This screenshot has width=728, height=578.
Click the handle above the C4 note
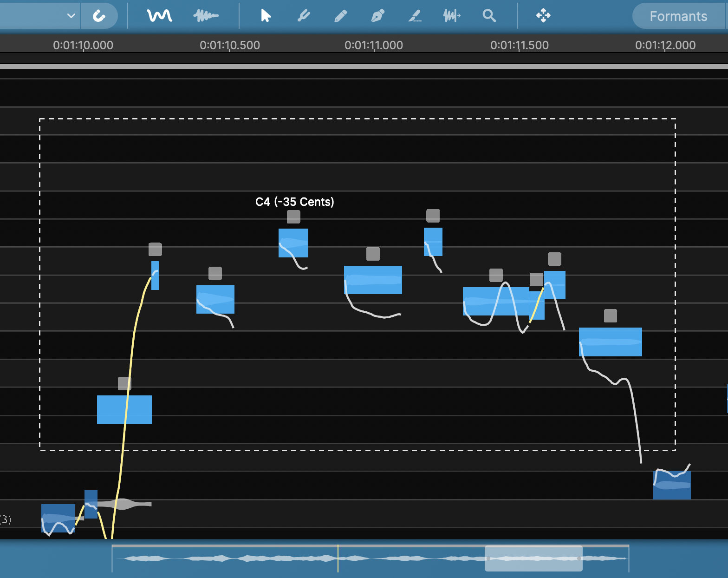click(293, 217)
